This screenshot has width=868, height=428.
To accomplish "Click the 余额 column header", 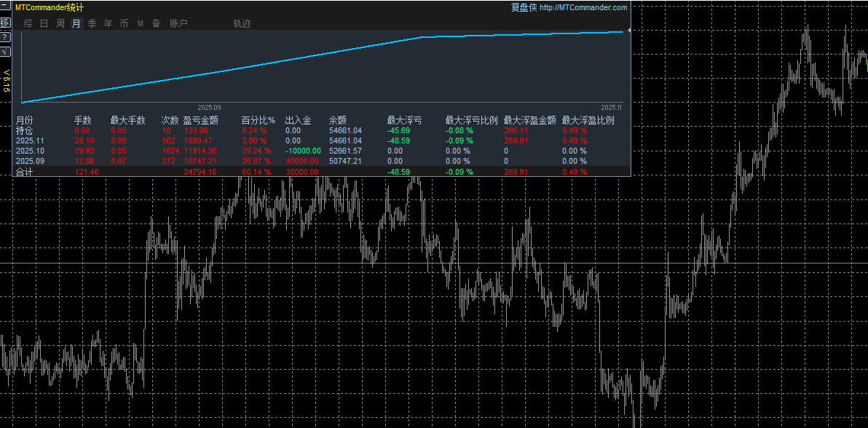I will point(337,120).
